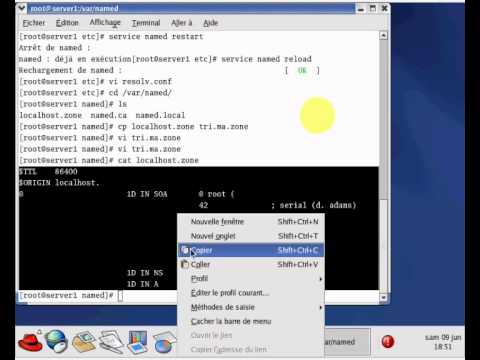
Task: Click the 'cp localhost.zone tri.ma.zone' line
Action: [134, 127]
